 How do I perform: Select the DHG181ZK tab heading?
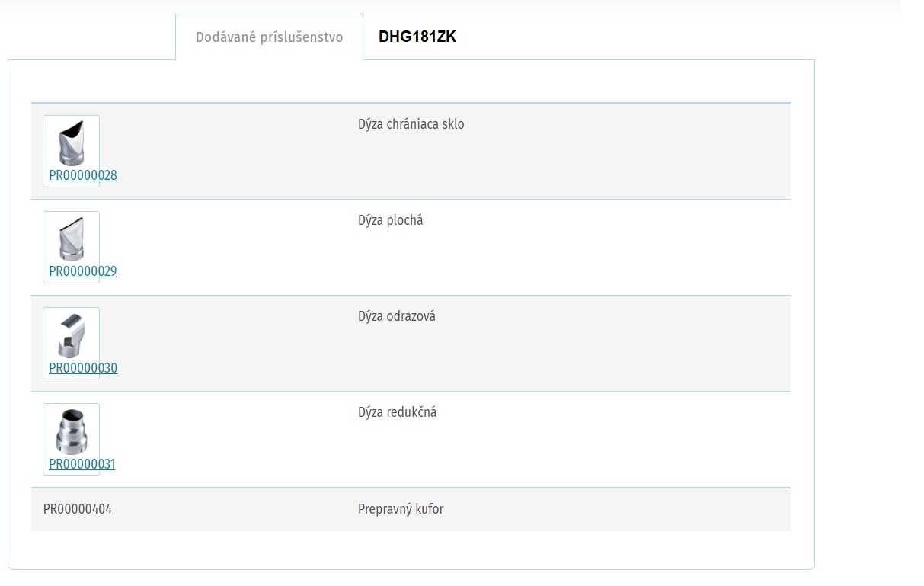click(417, 37)
